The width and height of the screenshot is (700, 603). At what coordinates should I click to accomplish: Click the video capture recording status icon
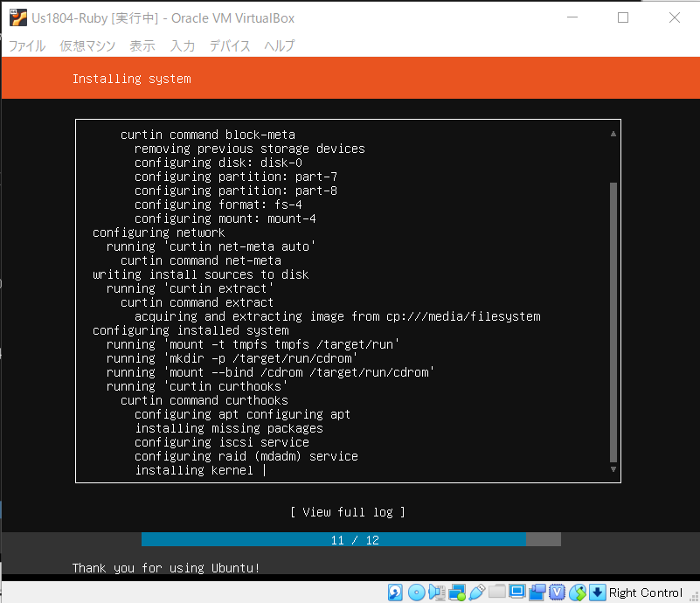537,593
